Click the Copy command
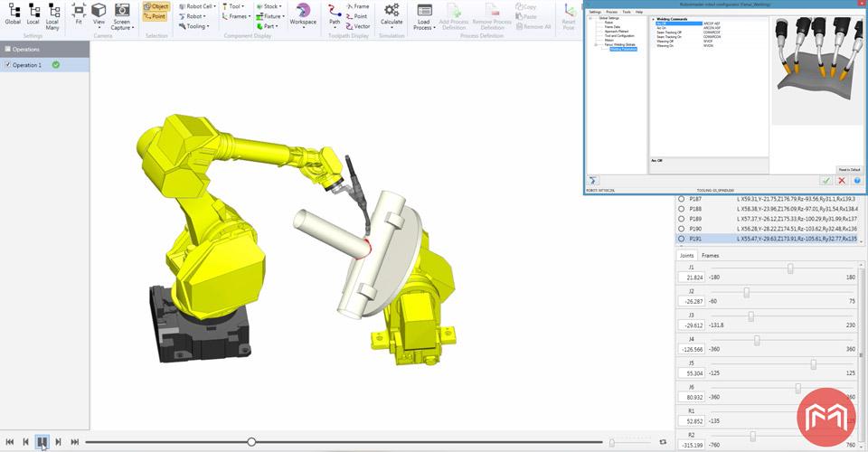 [x=526, y=6]
